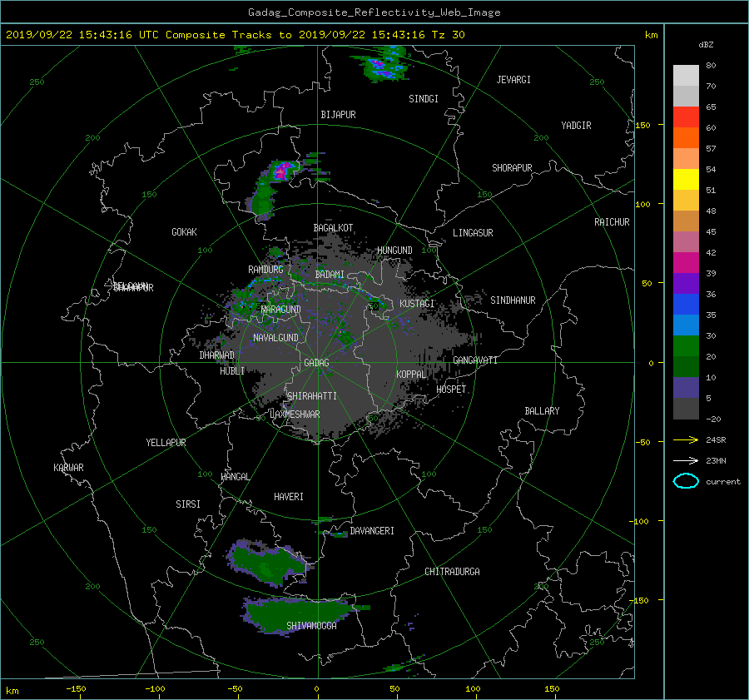749x700 pixels.
Task: Click the LAXMESHWAR city label
Action: click(295, 415)
